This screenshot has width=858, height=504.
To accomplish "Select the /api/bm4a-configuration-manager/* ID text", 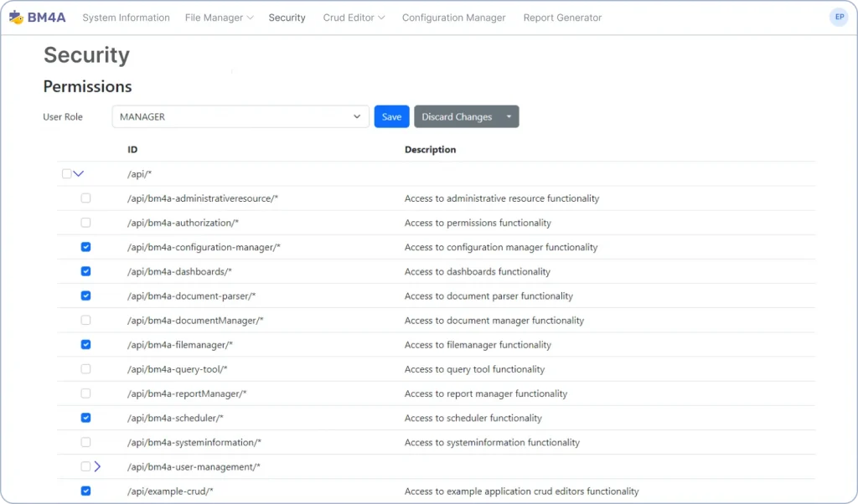I will 204,248.
